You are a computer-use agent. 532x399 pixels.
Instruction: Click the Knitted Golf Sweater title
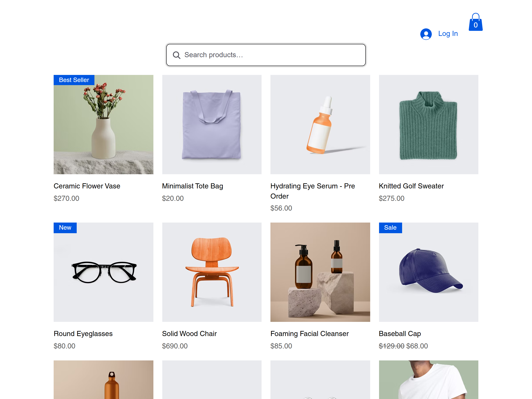point(411,186)
